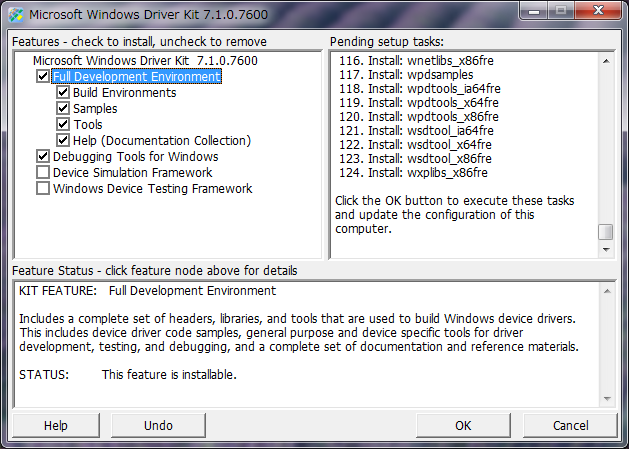629x449 pixels.
Task: Uncheck the Build Environments checkbox
Action: [63, 93]
